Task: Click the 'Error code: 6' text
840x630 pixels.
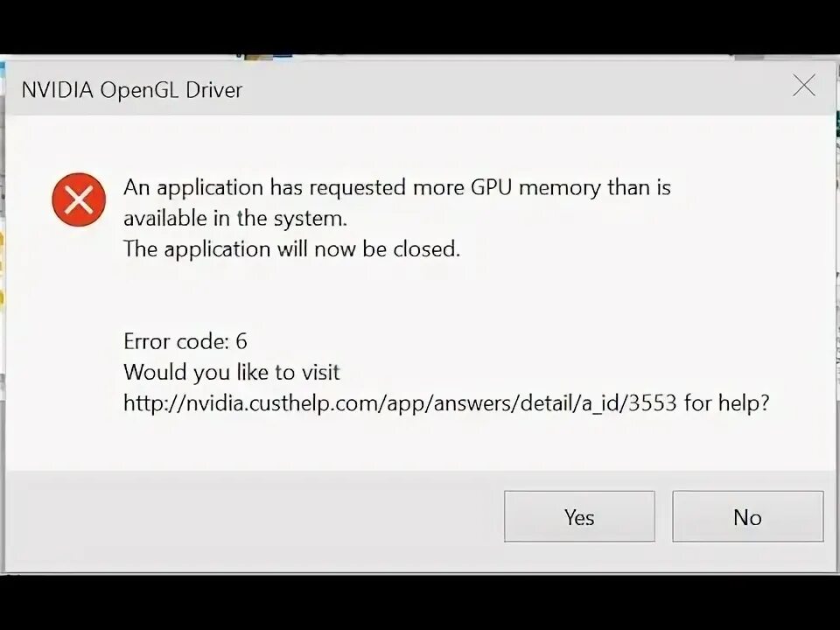Action: click(x=185, y=341)
